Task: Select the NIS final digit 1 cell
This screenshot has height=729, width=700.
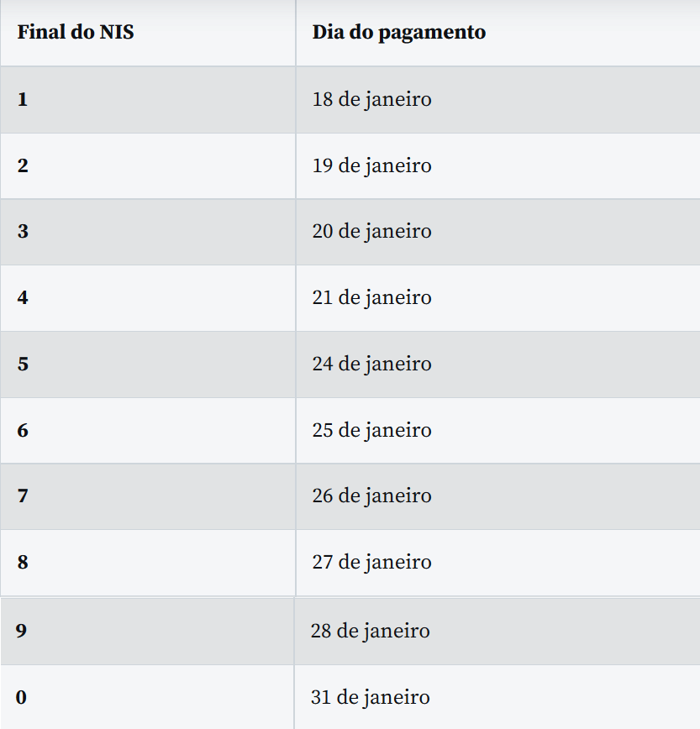Action: [x=23, y=99]
